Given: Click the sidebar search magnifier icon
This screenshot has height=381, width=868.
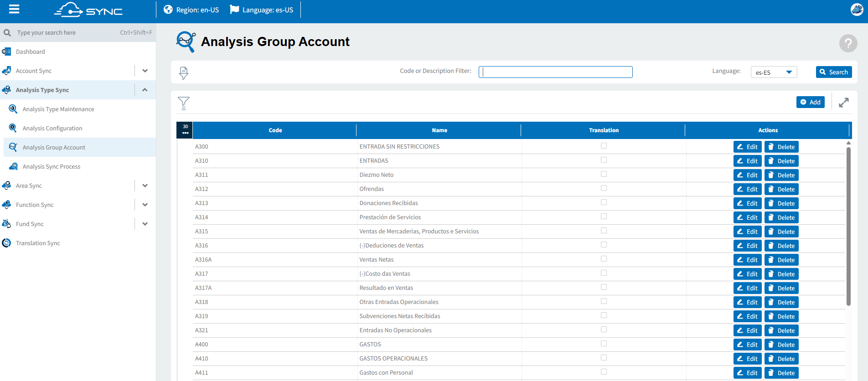Looking at the screenshot, I should (x=7, y=33).
